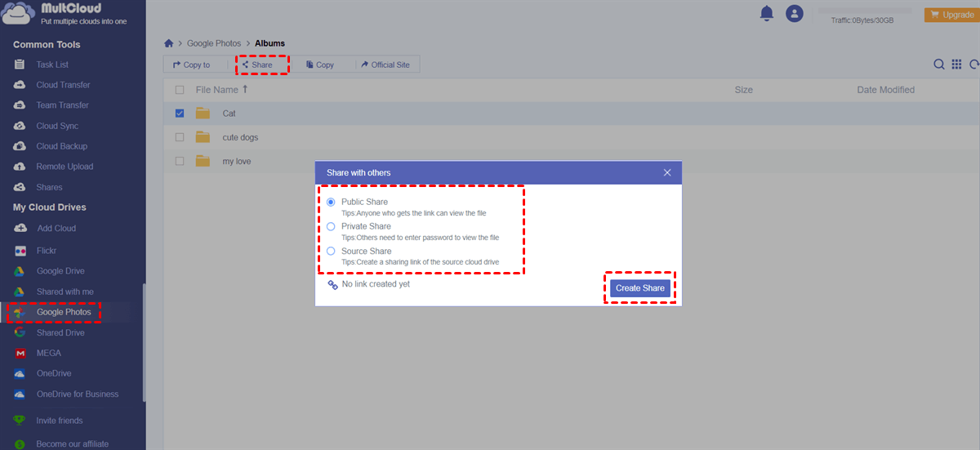Select Private Share radio option
The height and width of the screenshot is (450, 980).
tap(331, 226)
